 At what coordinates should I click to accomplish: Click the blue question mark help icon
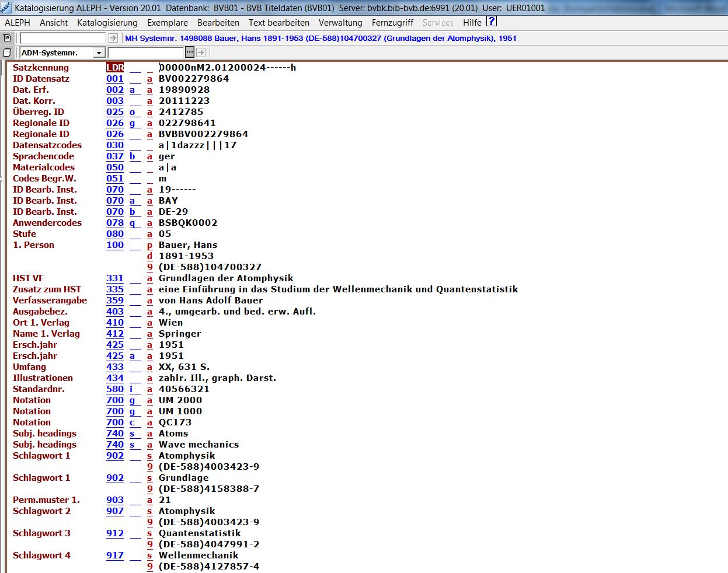pos(492,22)
